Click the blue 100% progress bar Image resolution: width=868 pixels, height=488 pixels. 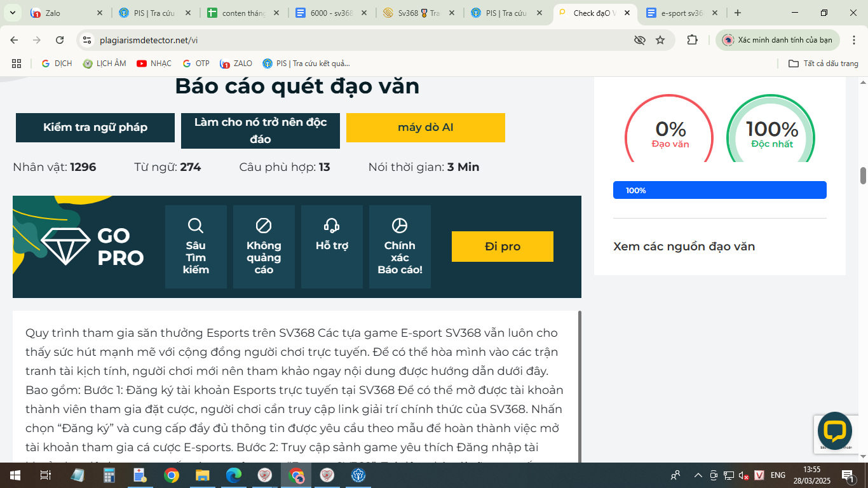point(720,190)
